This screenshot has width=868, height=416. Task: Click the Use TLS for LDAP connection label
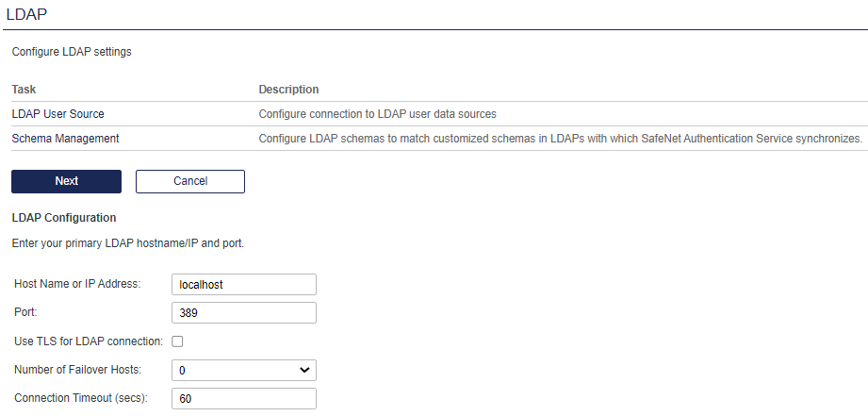(x=90, y=341)
